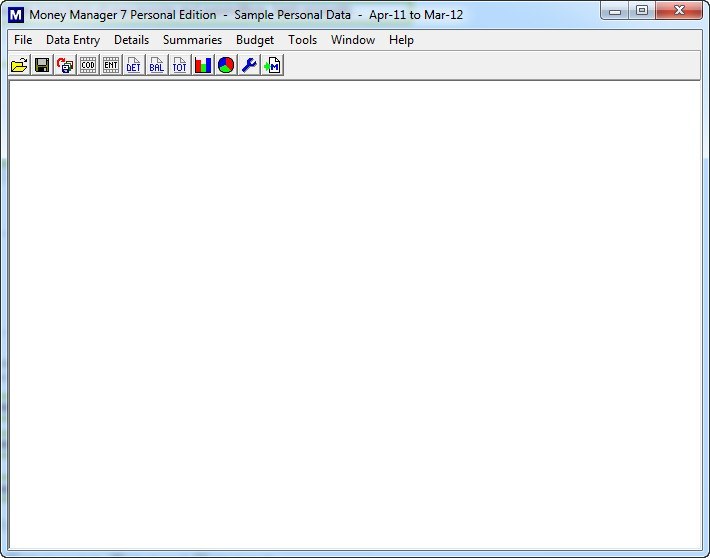Show the BAL balances report icon
710x558 pixels.
point(157,65)
